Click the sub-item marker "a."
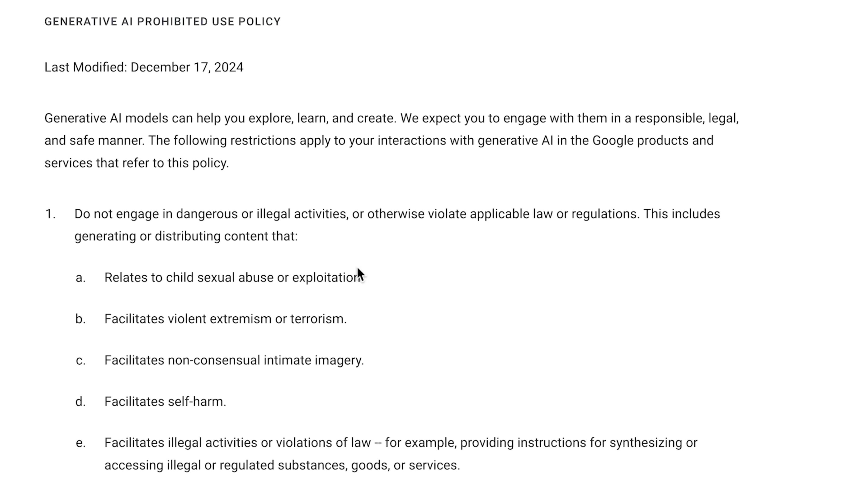 tap(80, 278)
